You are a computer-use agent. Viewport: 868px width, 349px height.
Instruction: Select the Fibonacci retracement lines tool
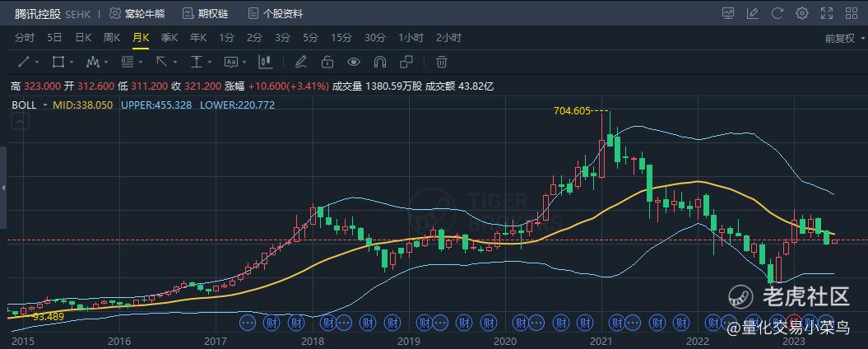[x=127, y=62]
